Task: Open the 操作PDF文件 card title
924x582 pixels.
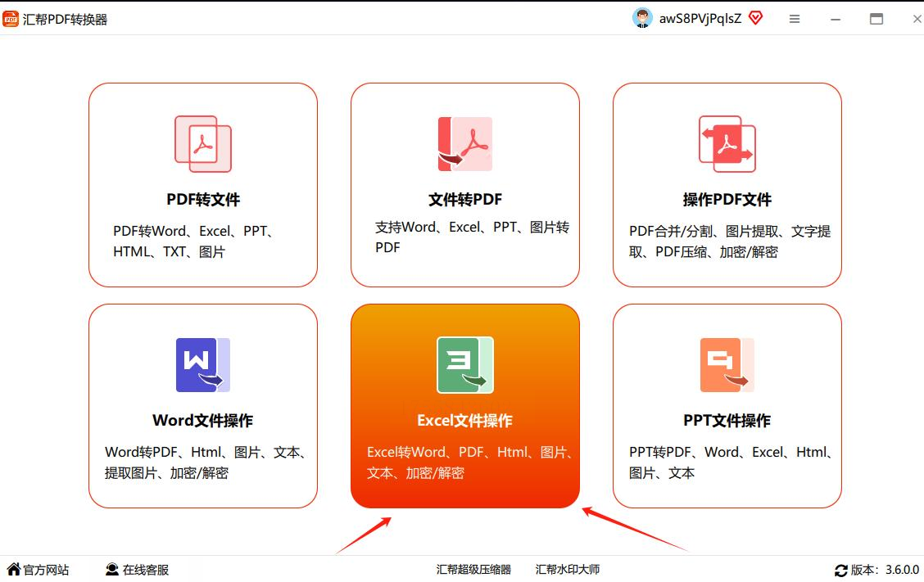Action: [x=727, y=200]
